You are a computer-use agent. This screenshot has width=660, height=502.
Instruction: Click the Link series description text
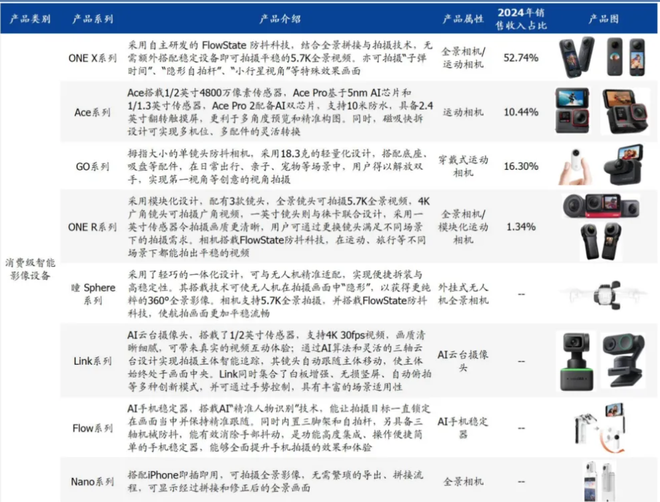279,361
